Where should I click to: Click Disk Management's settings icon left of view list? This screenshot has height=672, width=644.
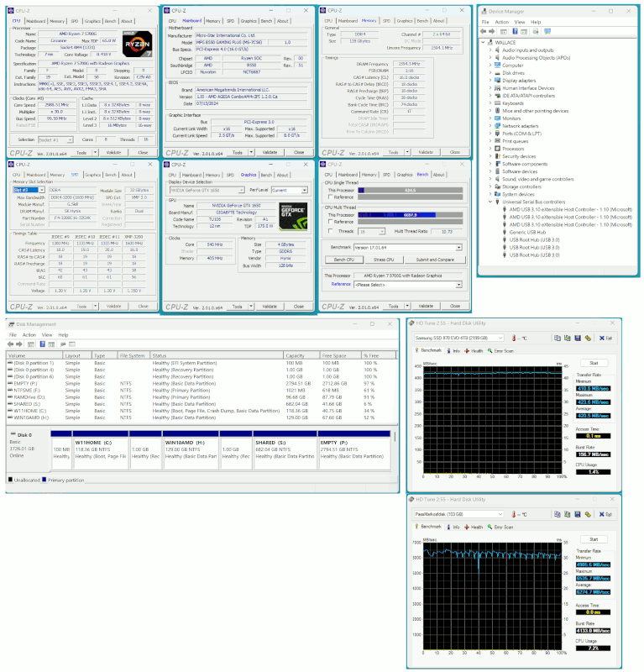tap(63, 344)
